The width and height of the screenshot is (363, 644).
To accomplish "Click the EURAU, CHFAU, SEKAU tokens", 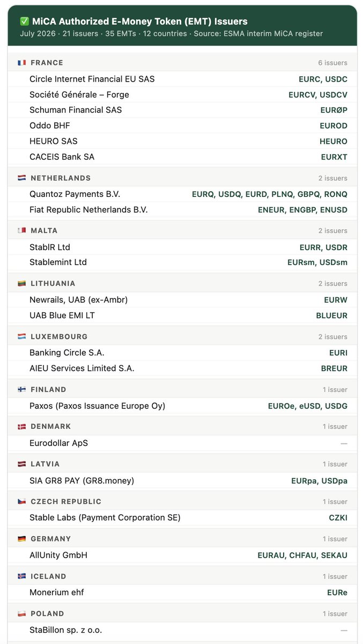I will 302,555.
